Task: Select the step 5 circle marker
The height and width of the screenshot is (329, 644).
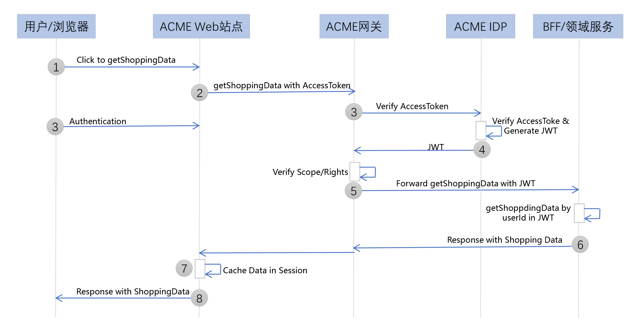Action: tap(354, 191)
